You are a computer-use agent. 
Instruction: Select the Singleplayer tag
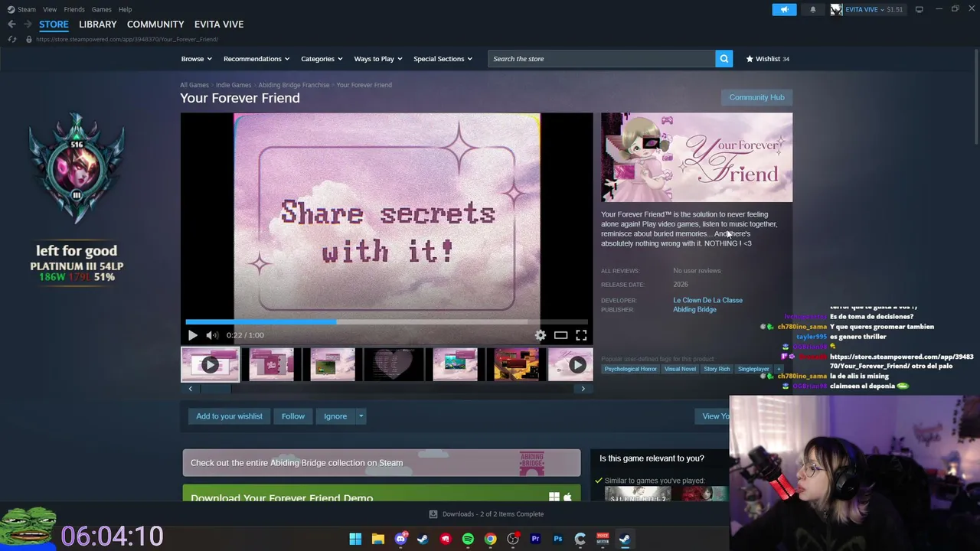(753, 369)
